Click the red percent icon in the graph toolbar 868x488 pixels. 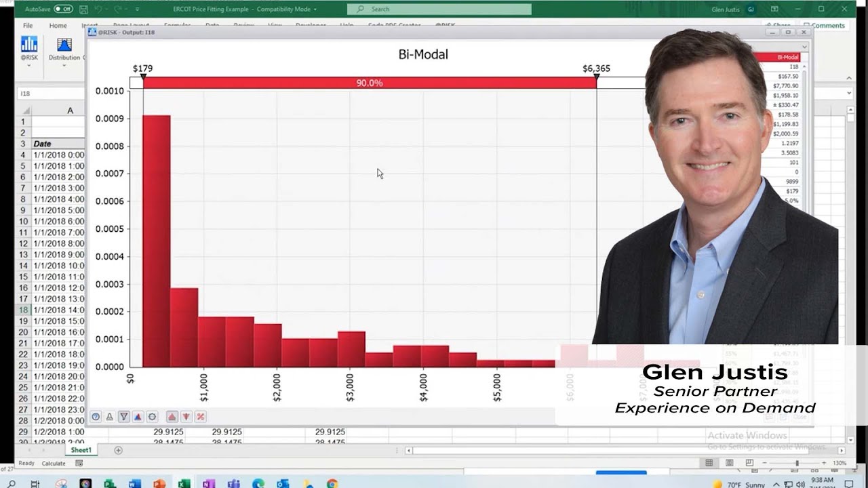[200, 417]
